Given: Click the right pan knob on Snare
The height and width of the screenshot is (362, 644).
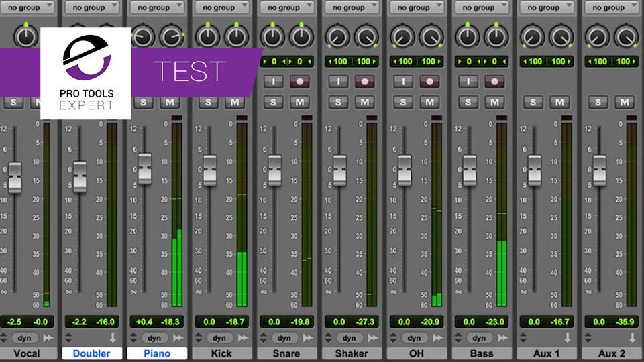Looking at the screenshot, I should (x=301, y=37).
